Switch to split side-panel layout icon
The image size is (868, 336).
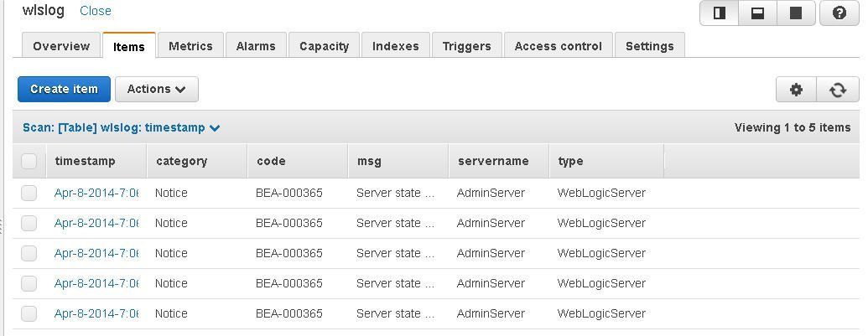coord(719,13)
